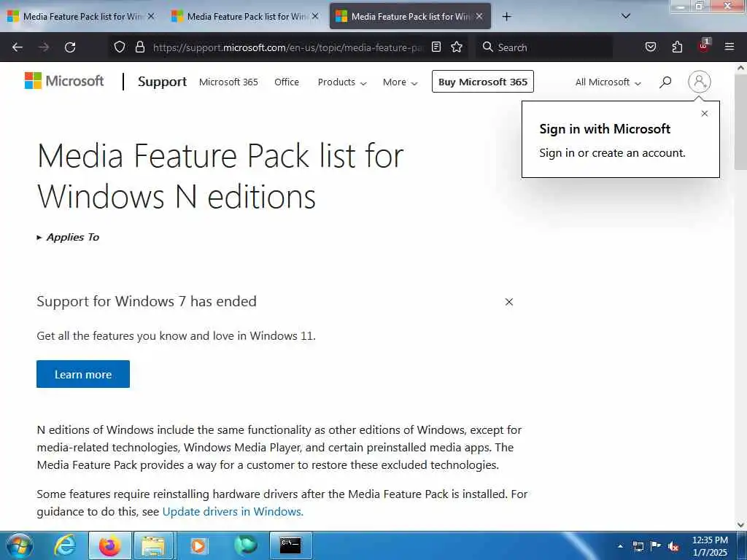Open Windows Explorer folder taskbar icon
The image size is (747, 560).
click(153, 545)
